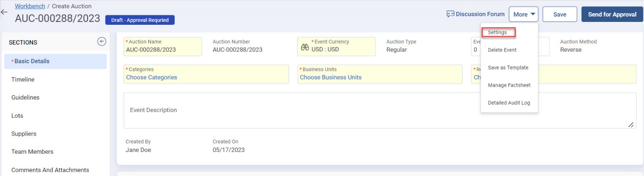Open Manage Factsheet from menu
The height and width of the screenshot is (176, 644).
(509, 85)
